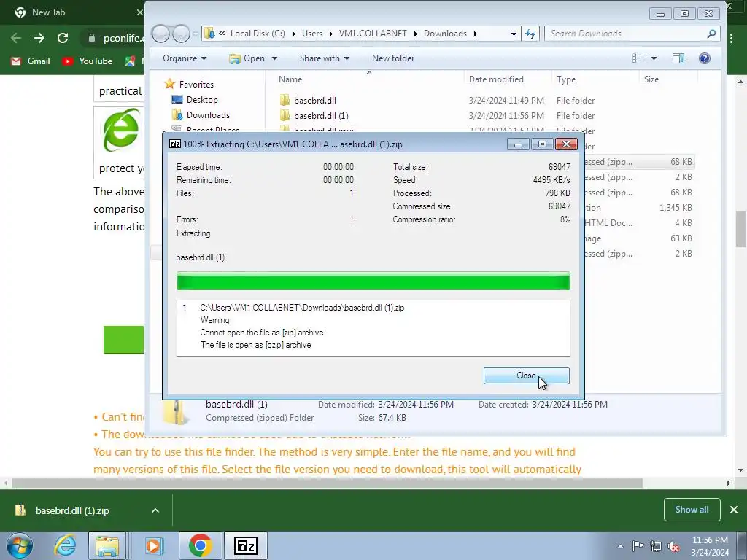Open the YouTube bookmark

(88, 61)
